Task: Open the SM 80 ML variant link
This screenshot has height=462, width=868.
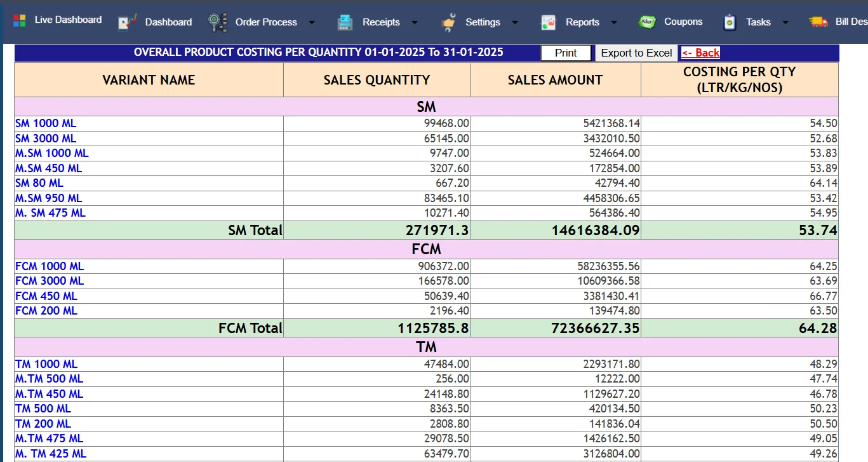Action: tap(39, 183)
